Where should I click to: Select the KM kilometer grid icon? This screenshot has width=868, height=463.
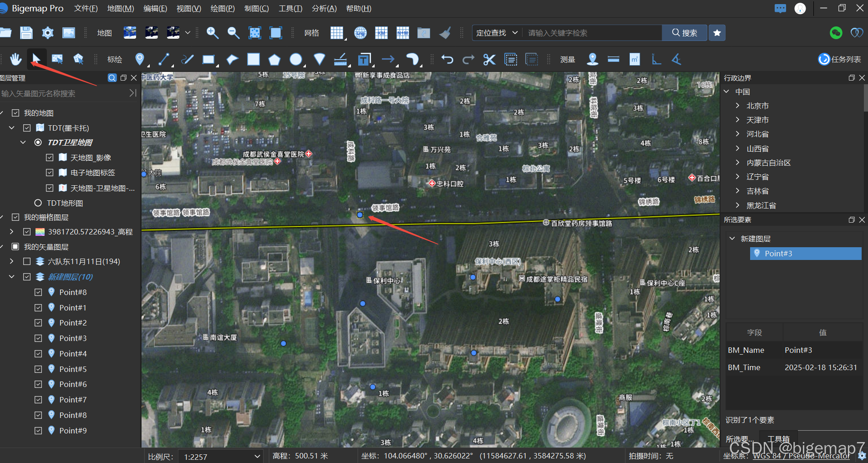[381, 33]
